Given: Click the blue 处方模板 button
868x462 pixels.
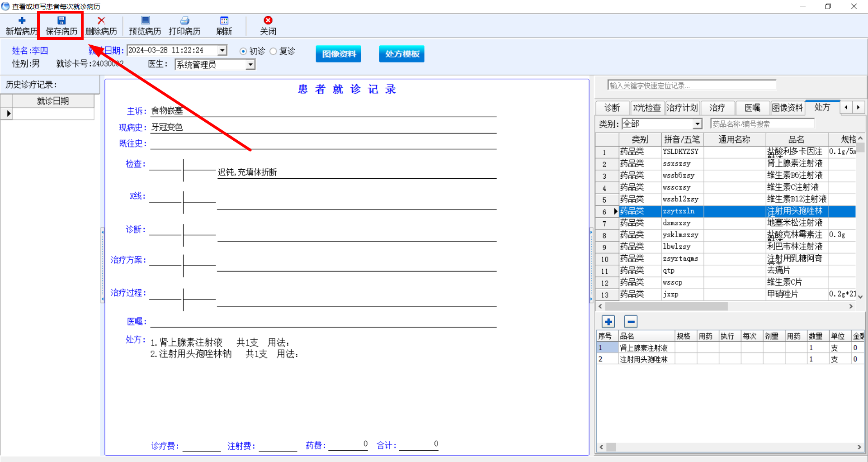Looking at the screenshot, I should coord(402,54).
